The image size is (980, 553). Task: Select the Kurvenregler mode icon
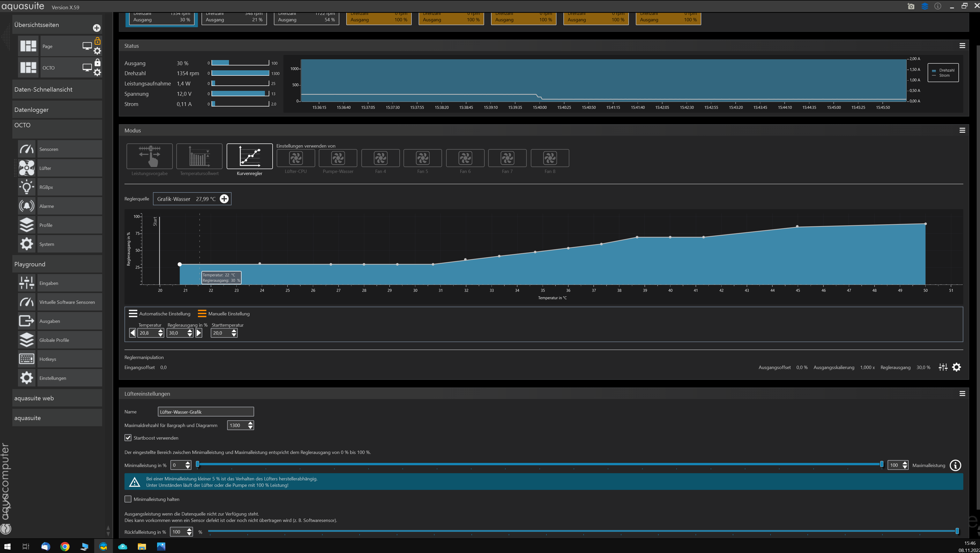click(249, 156)
